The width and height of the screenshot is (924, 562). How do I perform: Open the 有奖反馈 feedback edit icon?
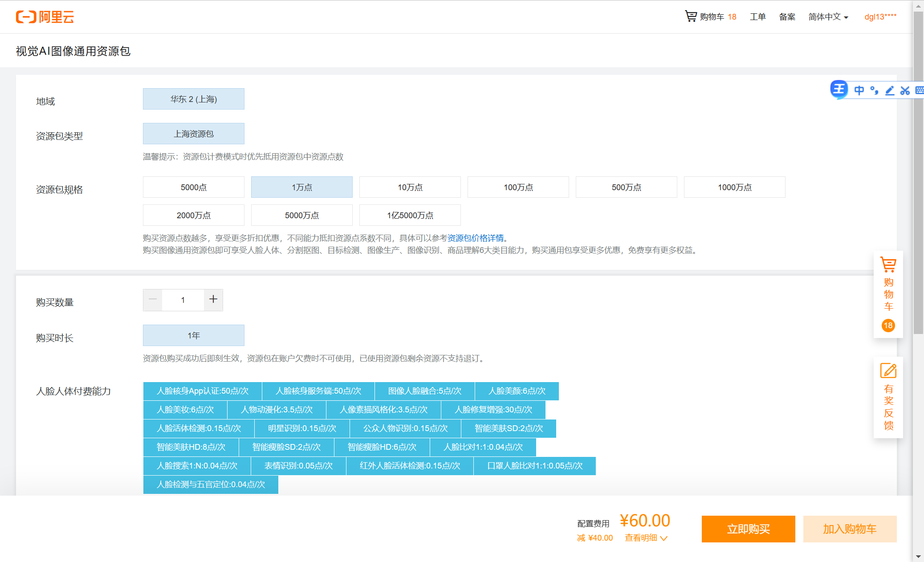pyautogui.click(x=888, y=371)
